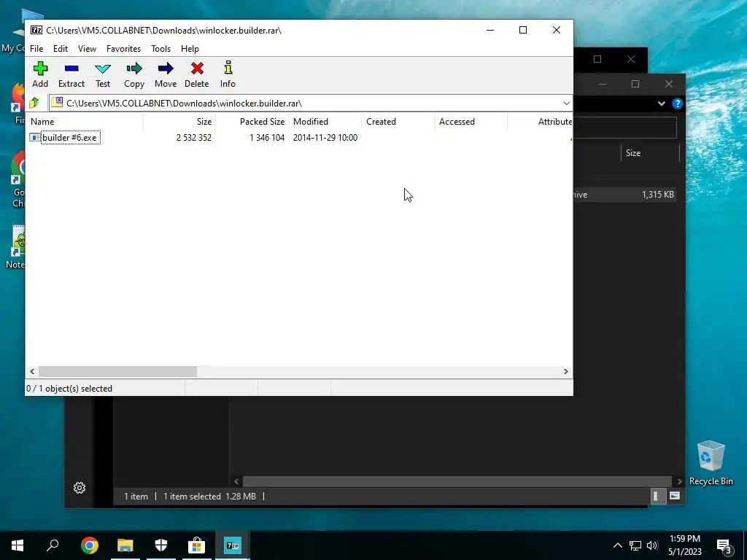Click the Explorer search box
Image resolution: width=747 pixels, height=560 pixels.
click(625, 128)
